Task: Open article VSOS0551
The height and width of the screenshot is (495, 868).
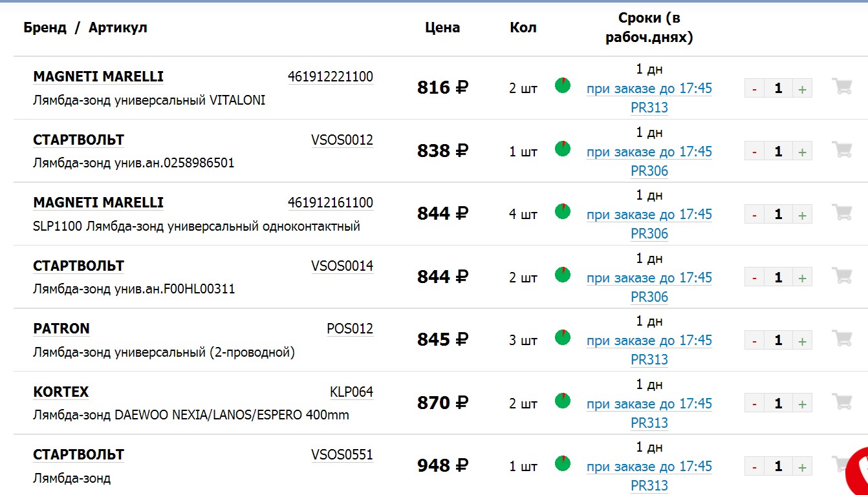Action: [342, 455]
